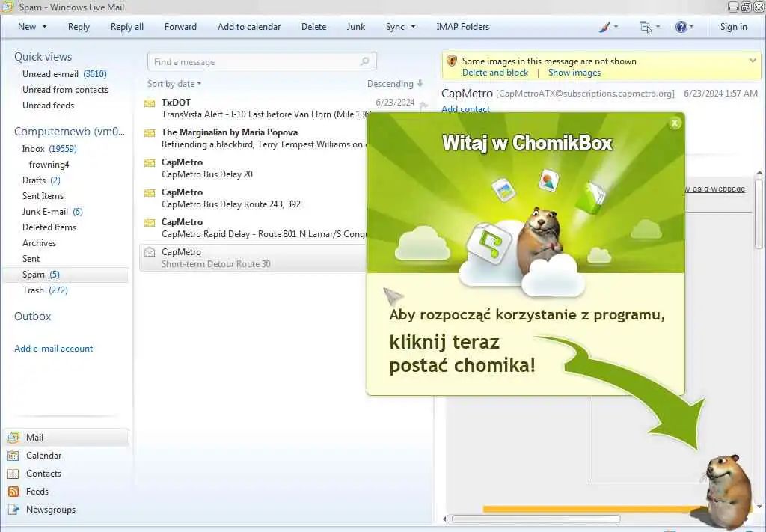Click the vertical scrollbar in reading pane

click(x=759, y=213)
